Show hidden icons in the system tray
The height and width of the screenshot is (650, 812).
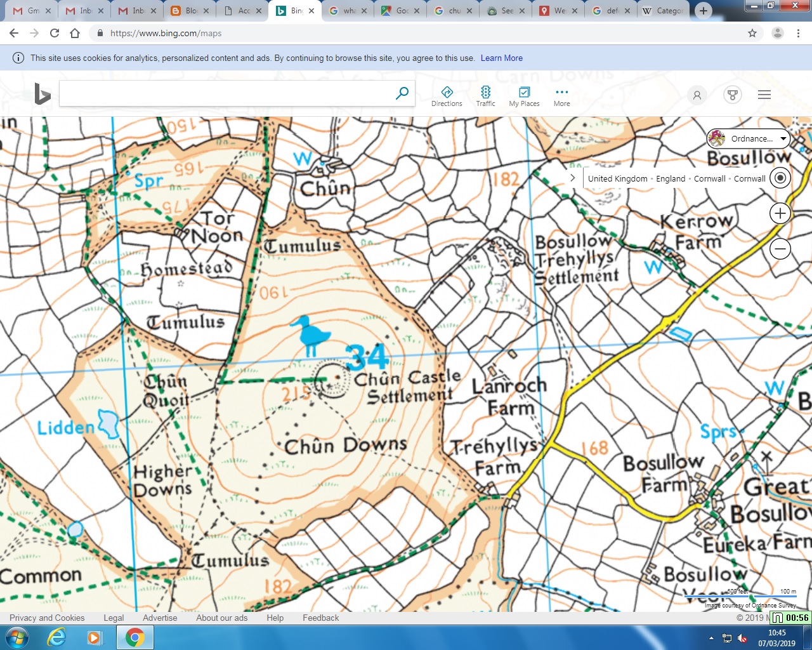711,637
